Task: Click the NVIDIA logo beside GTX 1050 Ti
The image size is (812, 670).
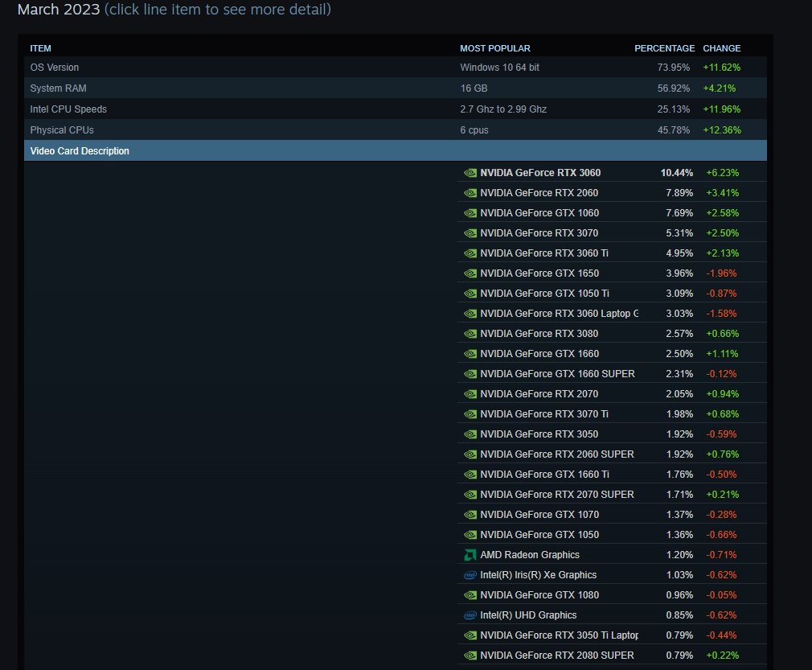Action: 470,294
